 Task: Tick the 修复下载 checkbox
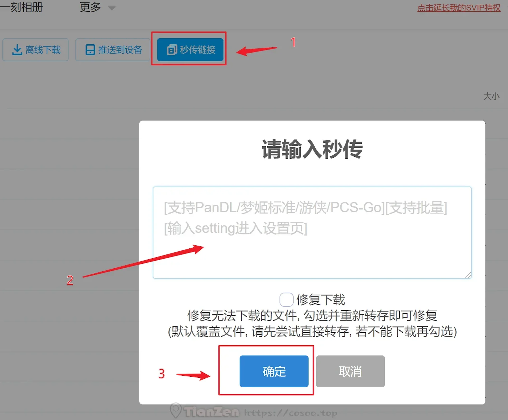click(286, 300)
